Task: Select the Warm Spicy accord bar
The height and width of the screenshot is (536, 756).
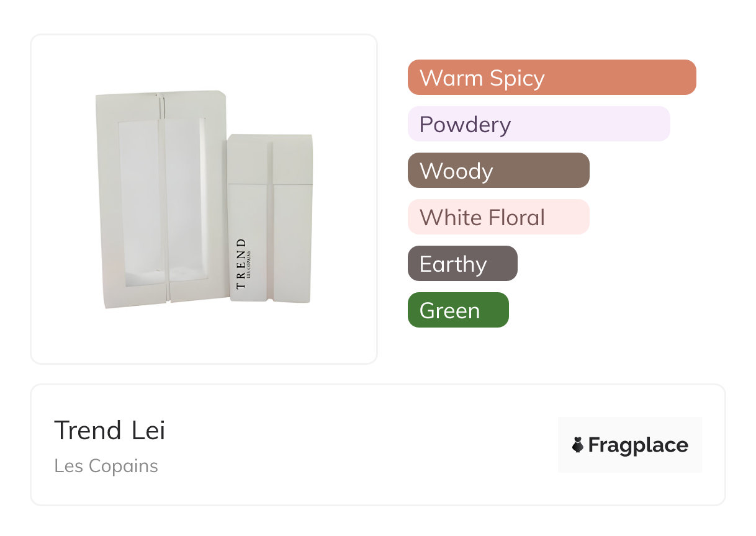Action: 551,78
